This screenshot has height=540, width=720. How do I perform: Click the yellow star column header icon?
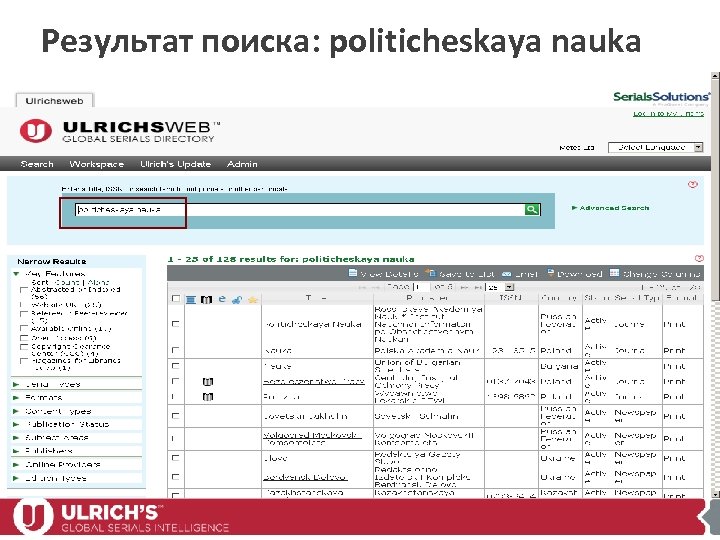[253, 300]
